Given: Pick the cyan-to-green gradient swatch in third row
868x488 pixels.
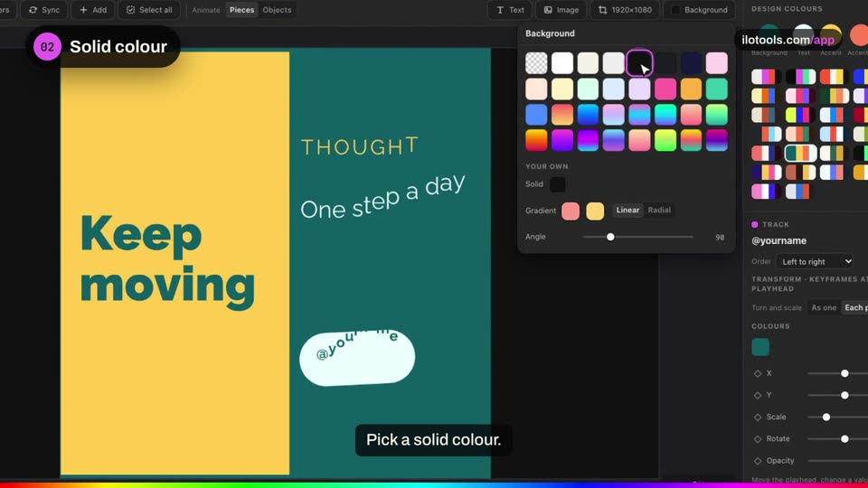Looking at the screenshot, I should 665,115.
